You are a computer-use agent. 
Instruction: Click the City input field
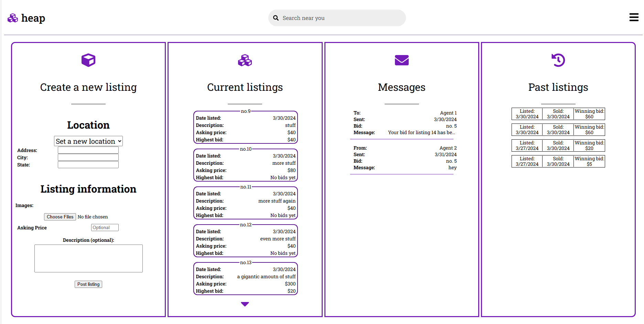(x=88, y=158)
